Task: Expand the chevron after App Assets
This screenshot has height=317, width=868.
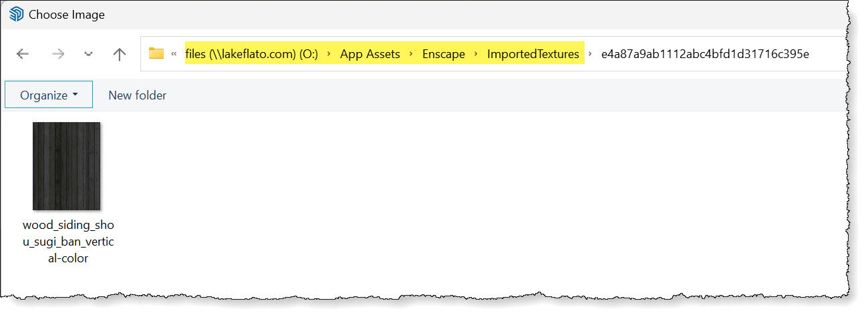Action: coord(412,54)
